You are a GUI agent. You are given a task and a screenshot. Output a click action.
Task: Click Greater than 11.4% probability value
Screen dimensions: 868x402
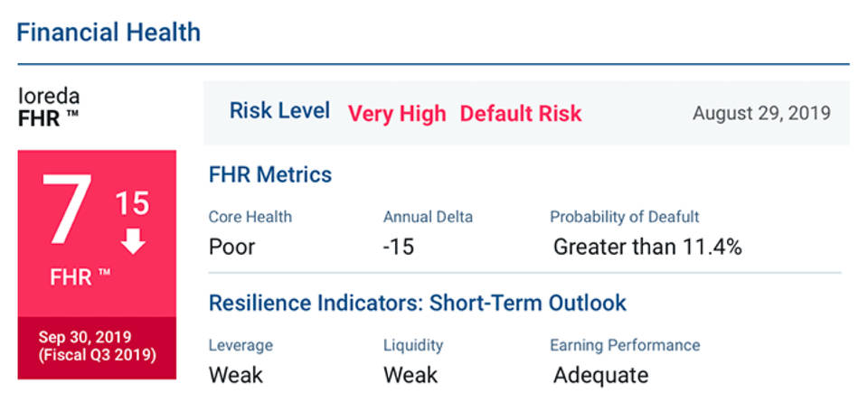tap(647, 246)
